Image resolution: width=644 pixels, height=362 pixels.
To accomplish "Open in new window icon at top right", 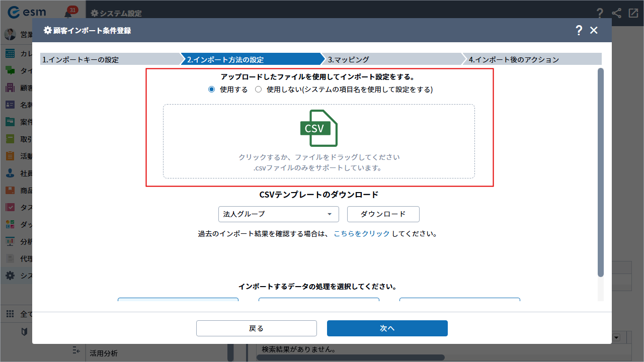I will pyautogui.click(x=633, y=14).
